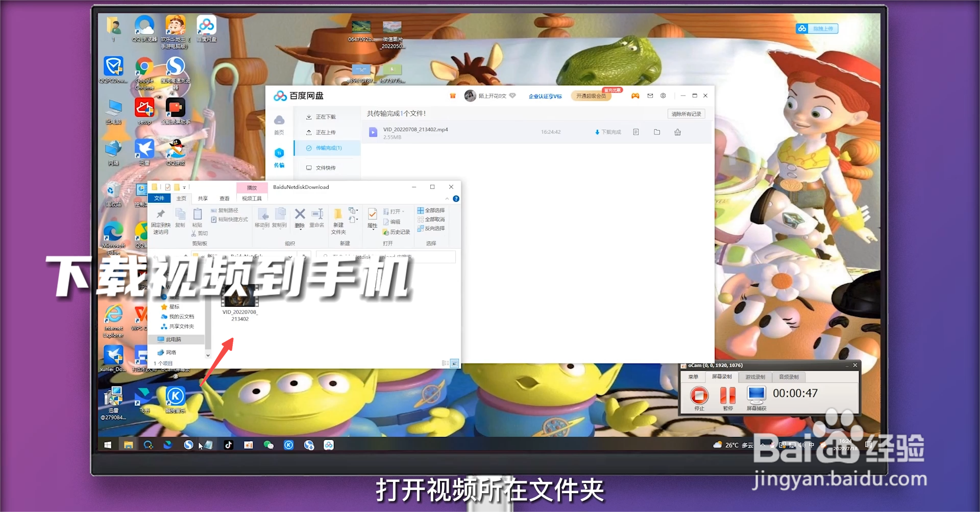
Task: Open the mail messages icon in Baidu Netdisk
Action: tap(650, 96)
